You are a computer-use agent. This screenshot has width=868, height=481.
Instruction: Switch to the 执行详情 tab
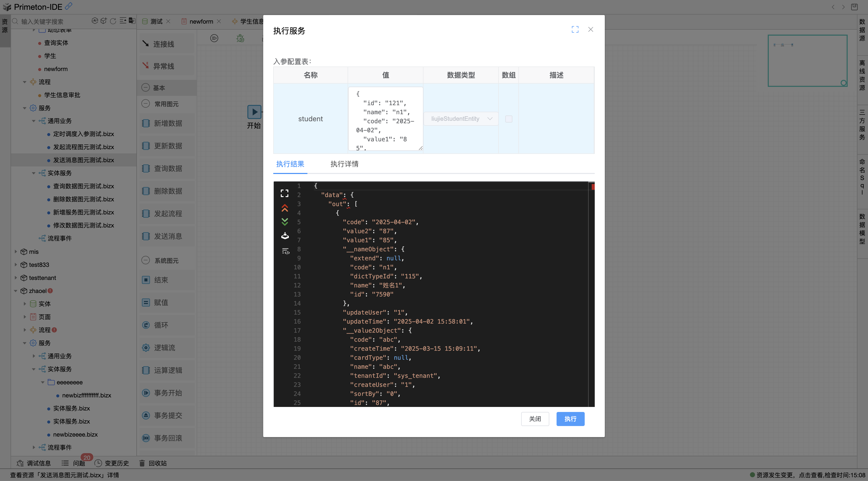(344, 164)
